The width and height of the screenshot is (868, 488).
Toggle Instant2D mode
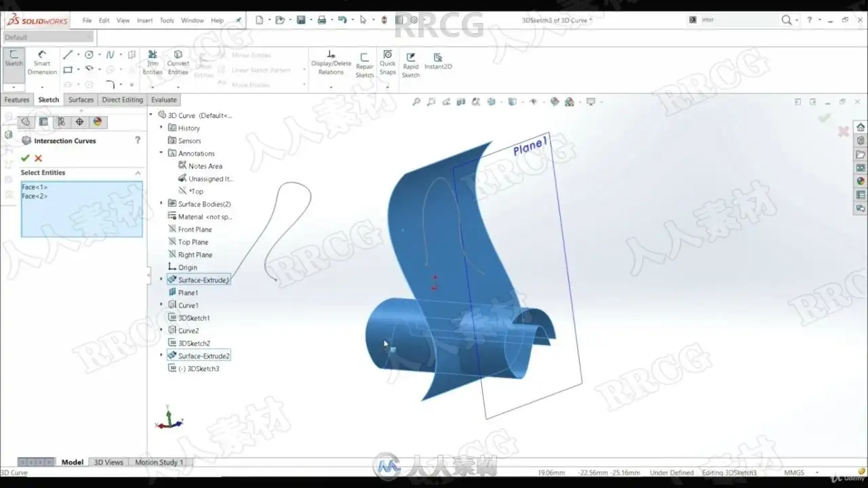(438, 61)
